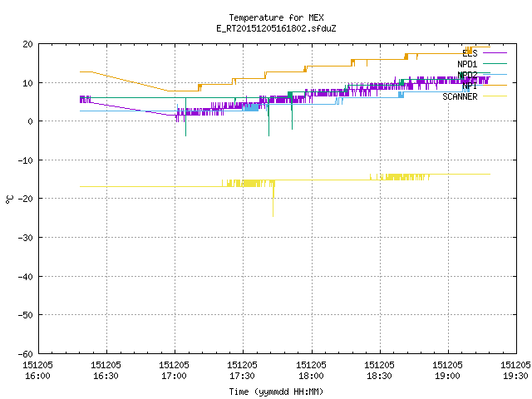Click the x-axis label "Time (yymmdd HH:MM)"
Image resolution: width=532 pixels, height=399 pixels.
pyautogui.click(x=276, y=392)
